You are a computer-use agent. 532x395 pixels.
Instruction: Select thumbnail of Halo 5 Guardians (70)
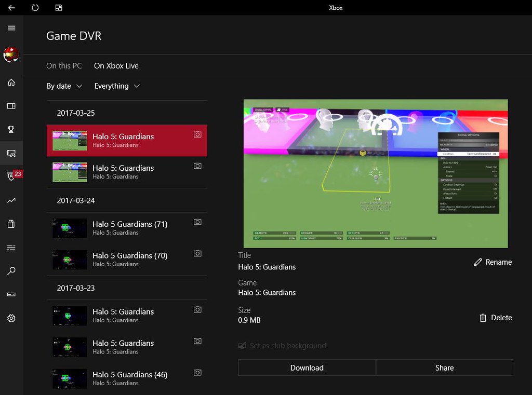click(70, 260)
